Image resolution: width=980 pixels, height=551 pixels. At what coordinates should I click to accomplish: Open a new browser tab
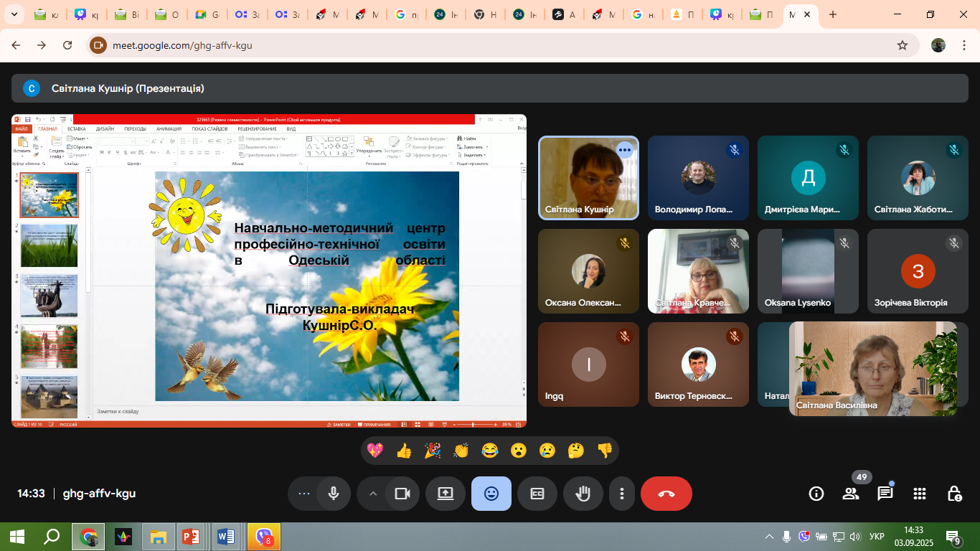click(832, 14)
